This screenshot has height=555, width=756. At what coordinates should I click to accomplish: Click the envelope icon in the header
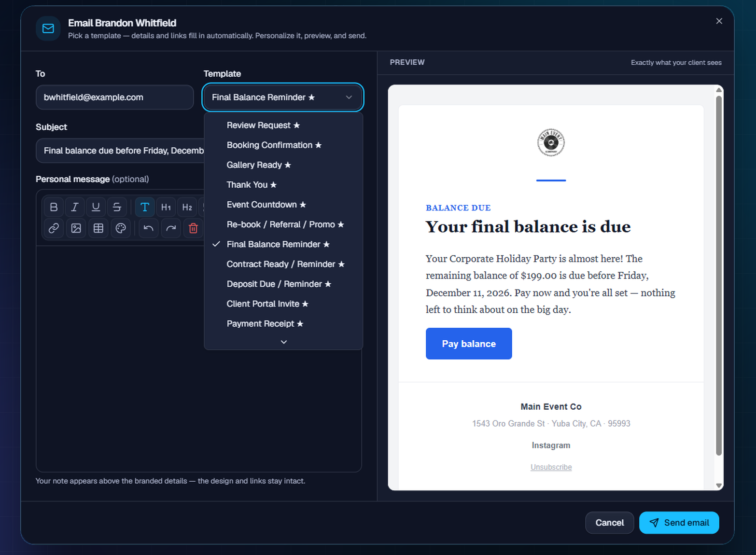pos(48,28)
